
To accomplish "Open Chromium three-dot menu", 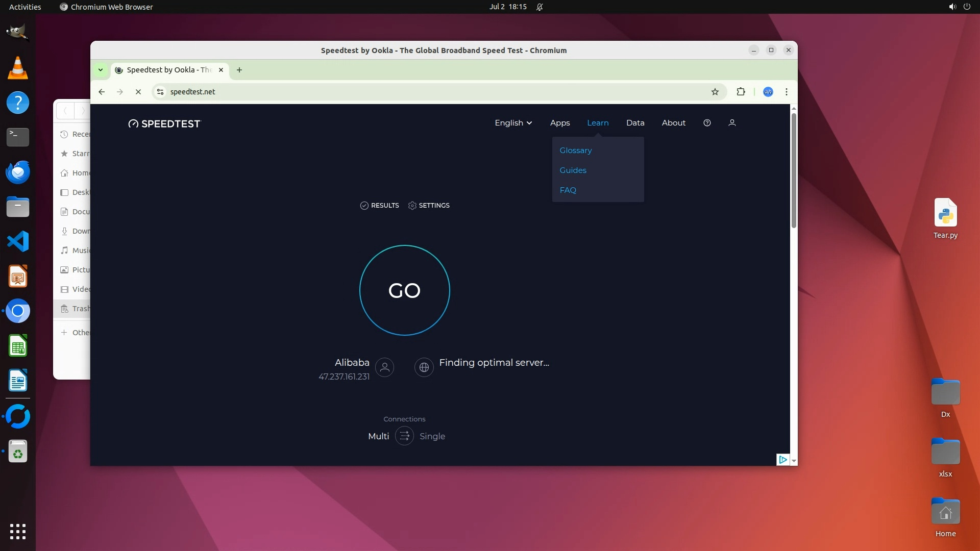I will [786, 92].
